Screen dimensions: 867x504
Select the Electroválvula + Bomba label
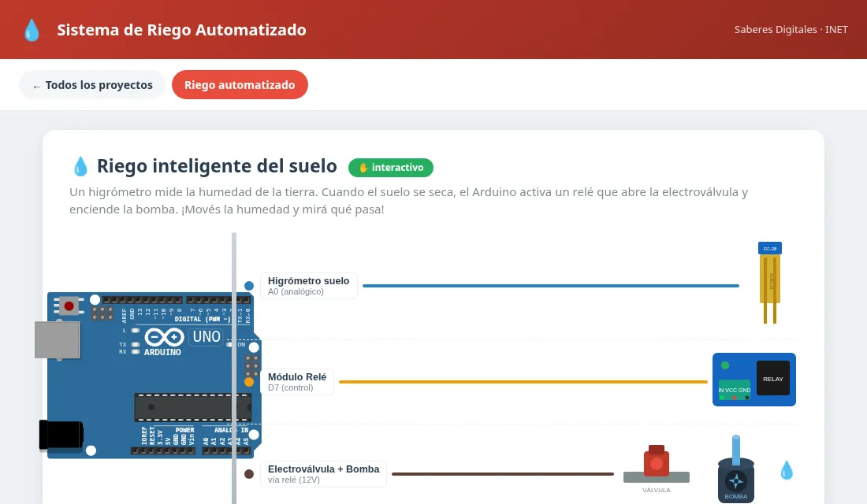[323, 474]
